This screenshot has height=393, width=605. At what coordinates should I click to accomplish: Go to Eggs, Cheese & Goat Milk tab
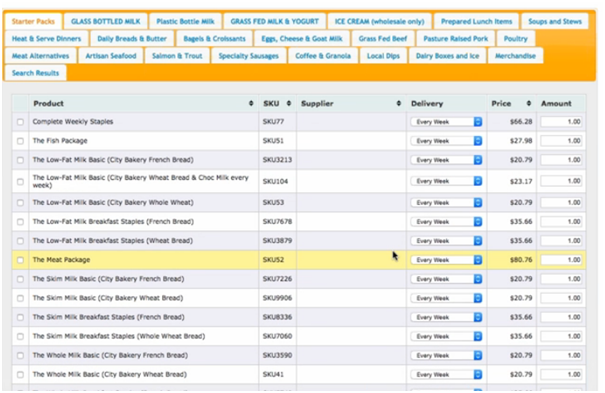(x=302, y=39)
